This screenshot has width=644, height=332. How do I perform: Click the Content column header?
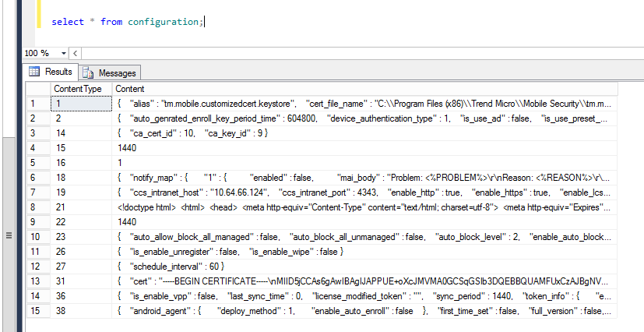[x=364, y=89]
